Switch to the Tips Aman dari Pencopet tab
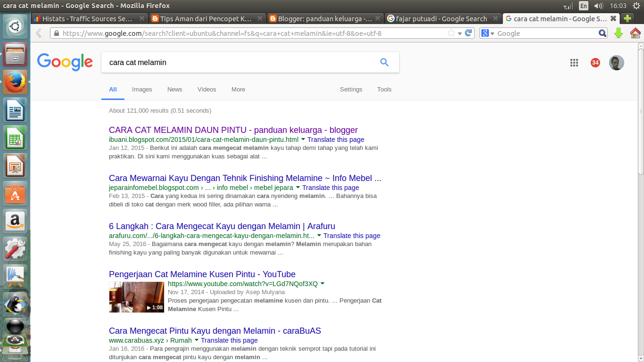This screenshot has width=644, height=362. [207, 19]
